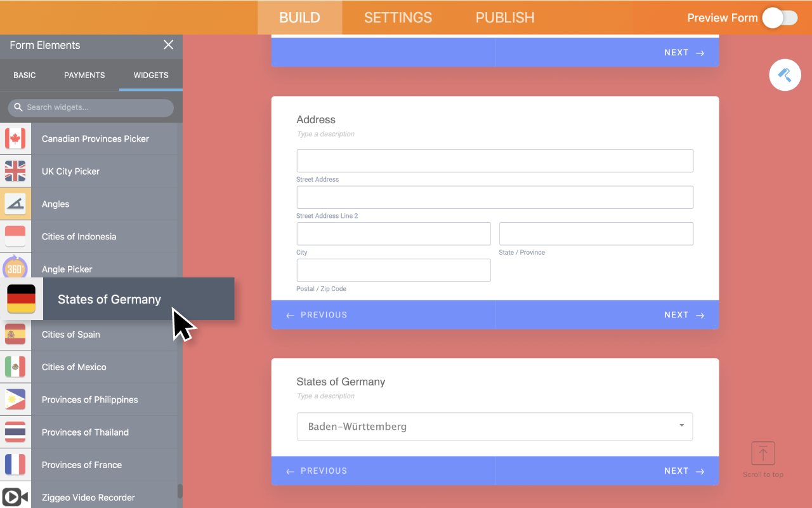Enable the Preview Form toggle
The width and height of the screenshot is (812, 508).
pos(780,18)
